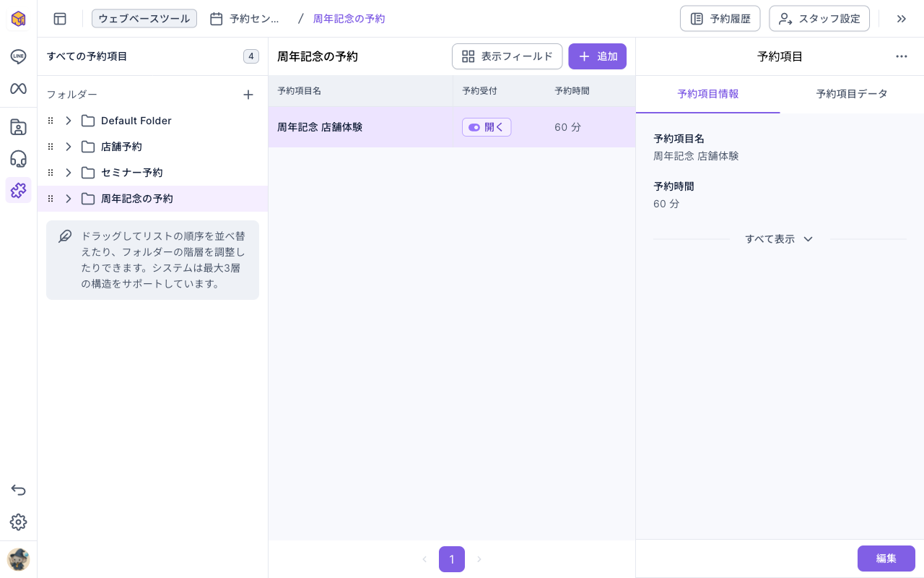Screen dimensions: 924x578
Task: Click the drag handle of 周年記念の予約
Action: click(x=51, y=199)
